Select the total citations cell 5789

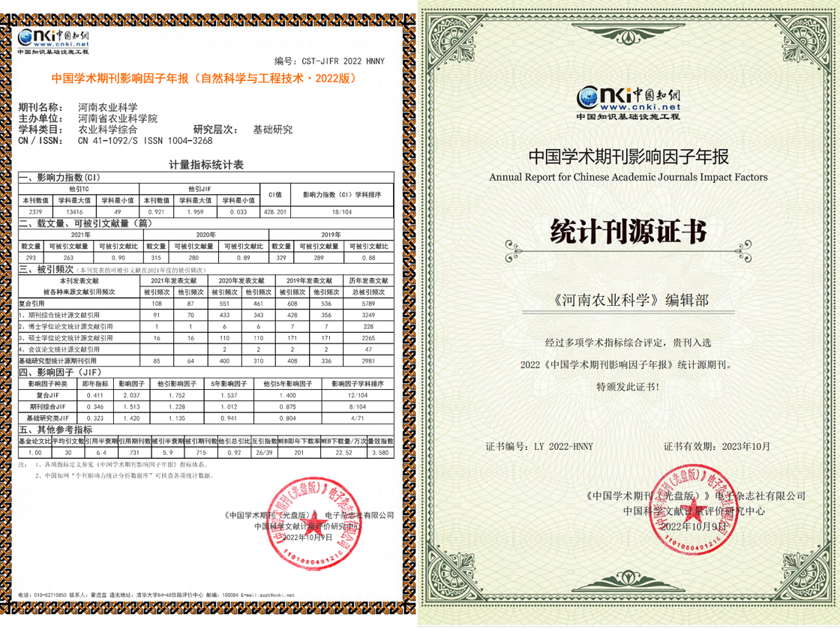[368, 304]
